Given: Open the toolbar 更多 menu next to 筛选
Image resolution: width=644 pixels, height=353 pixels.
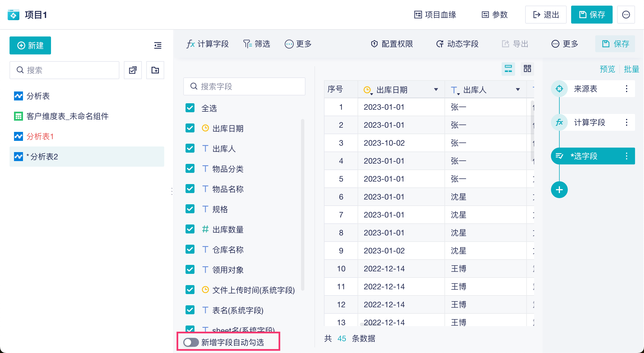Looking at the screenshot, I should click(298, 44).
